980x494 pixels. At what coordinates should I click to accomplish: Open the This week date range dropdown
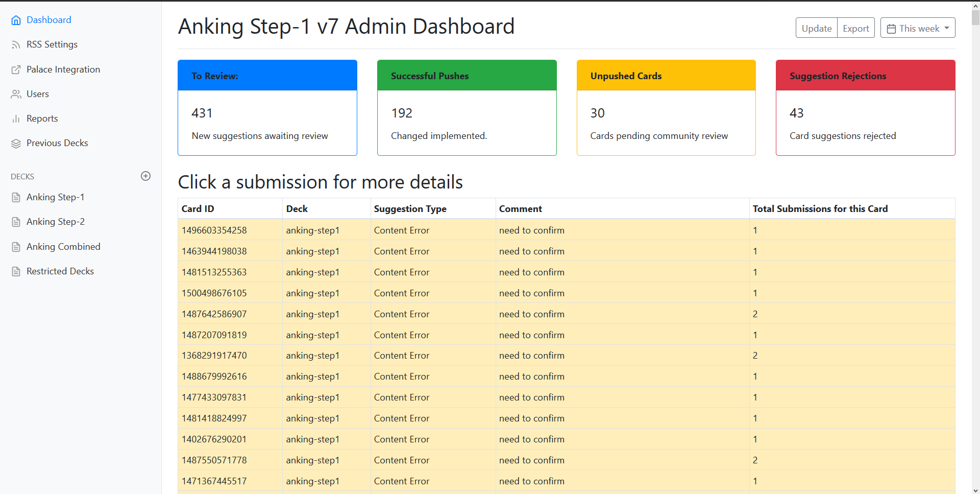[918, 28]
